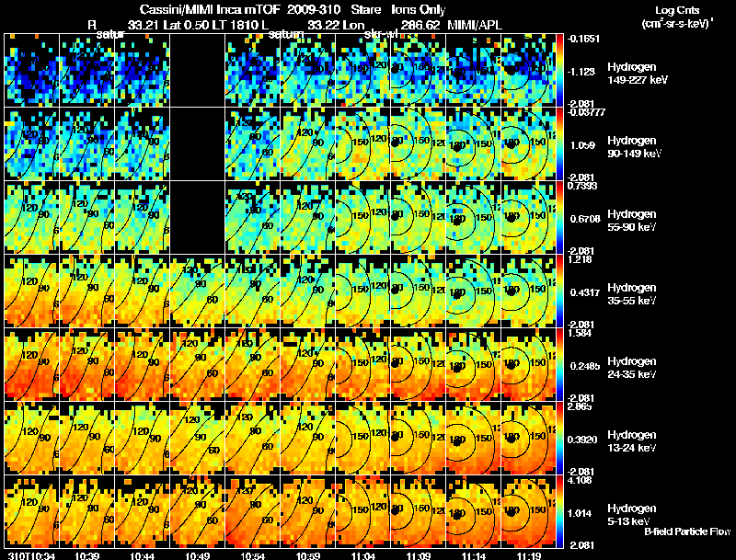Screen dimensions: 736x560
Task: Click the Hydrogen 5-13 keV row label
Action: pyautogui.click(x=631, y=515)
